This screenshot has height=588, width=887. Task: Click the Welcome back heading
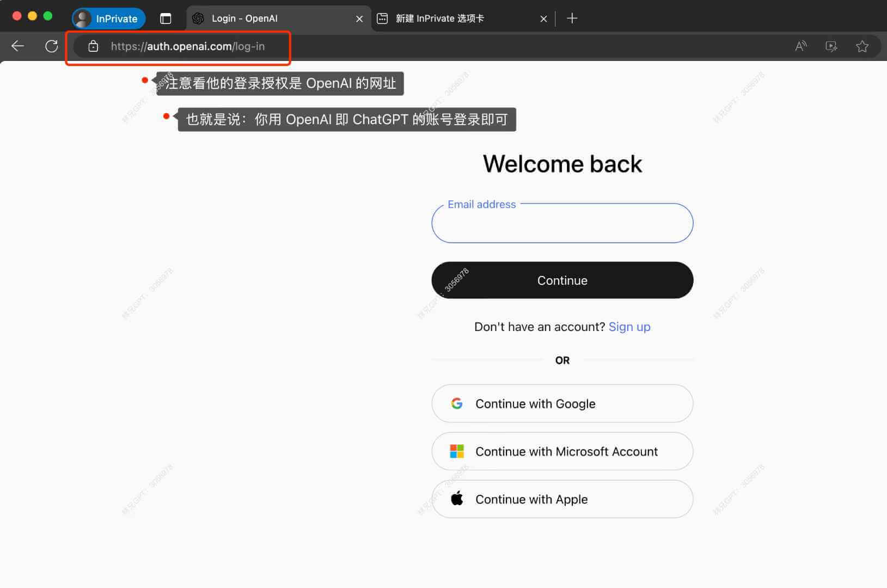(x=562, y=164)
